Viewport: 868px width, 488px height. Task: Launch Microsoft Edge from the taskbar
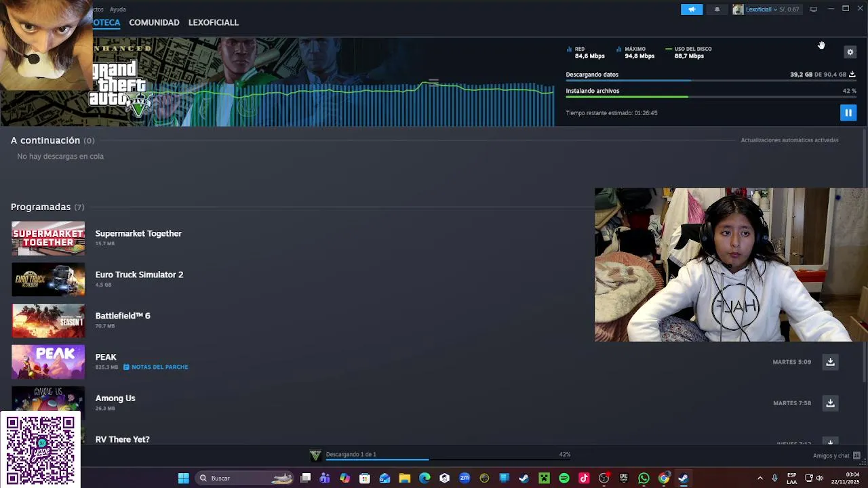pos(425,479)
